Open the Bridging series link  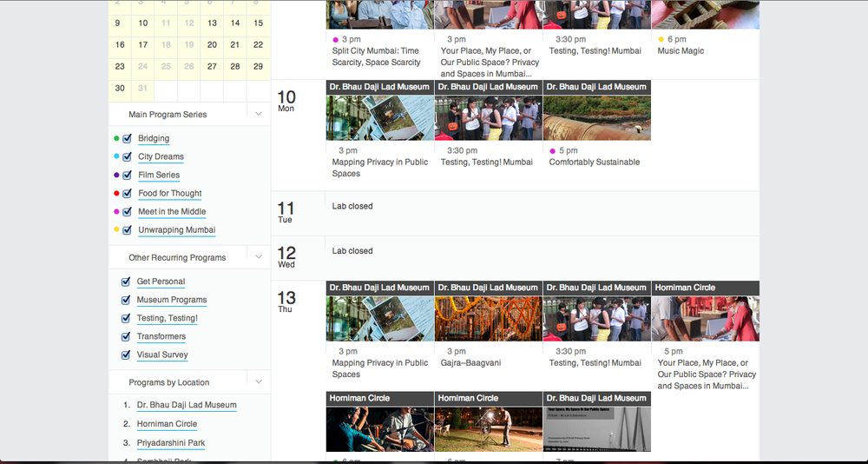pos(154,138)
